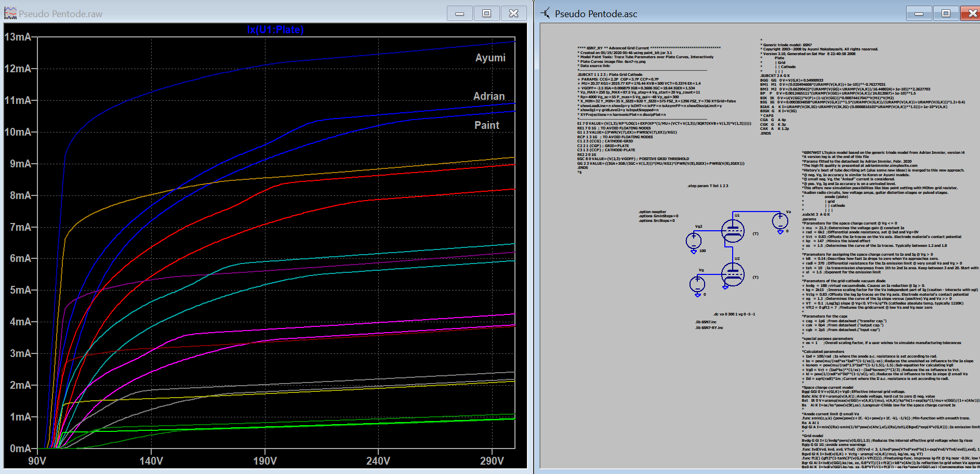Click the '100' value of source Vg2
This screenshot has width=980, height=474.
(x=703, y=251)
